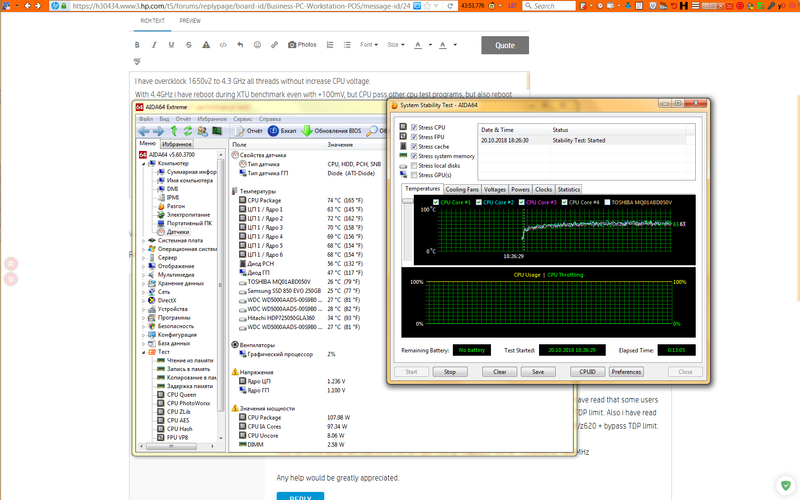
Task: Open the Size dropdown in editor toolbar
Action: [x=395, y=45]
